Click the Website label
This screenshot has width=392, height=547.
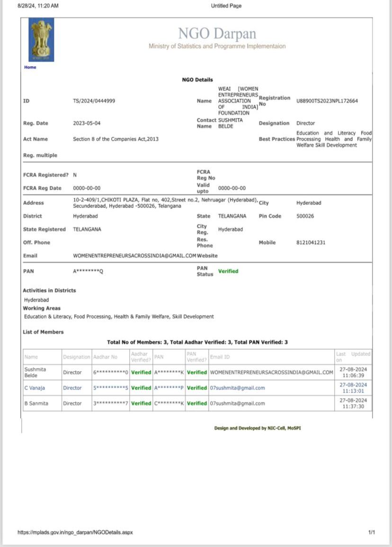click(x=207, y=256)
